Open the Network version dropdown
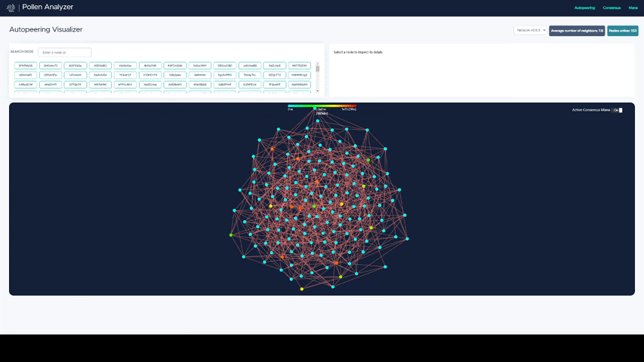Viewport: 644px width, 362px height. pos(530,30)
